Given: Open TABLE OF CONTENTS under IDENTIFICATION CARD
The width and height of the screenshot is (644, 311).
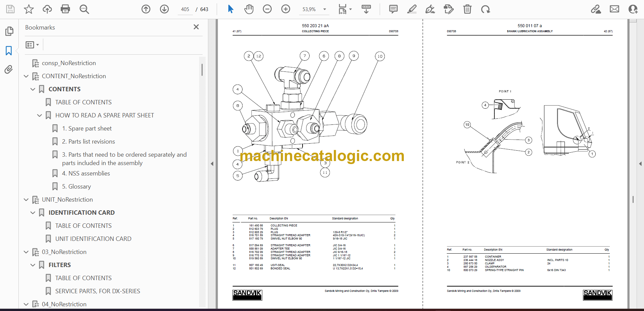Looking at the screenshot, I should pyautogui.click(x=84, y=226).
